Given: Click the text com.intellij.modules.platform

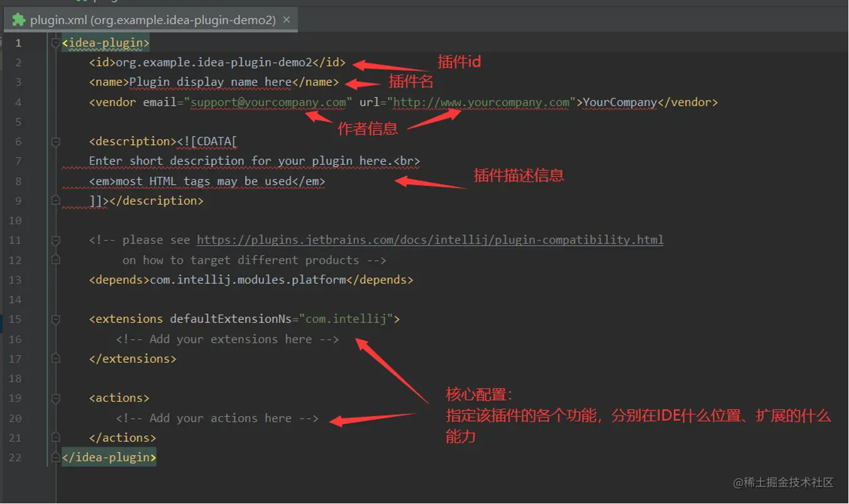Looking at the screenshot, I should [x=248, y=280].
